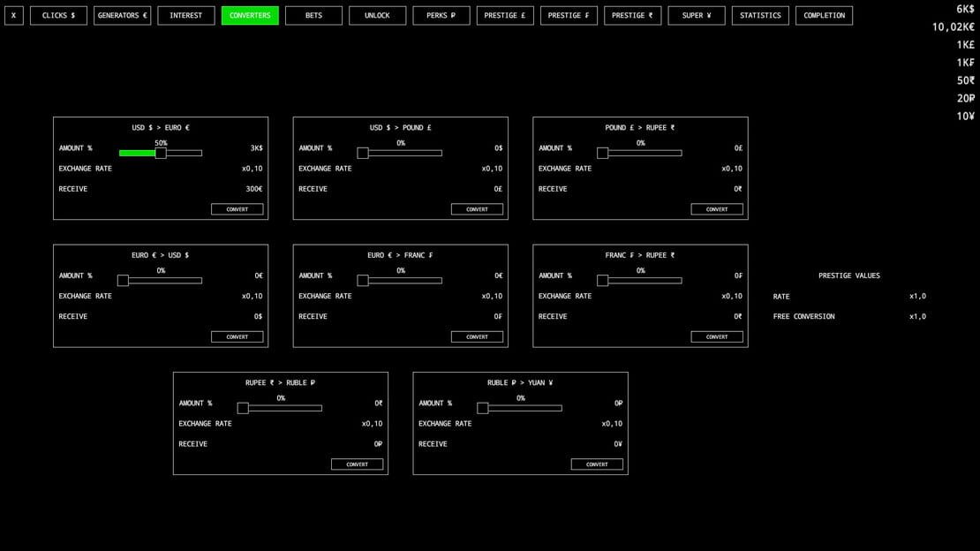
Task: Click the 6K$ dollar balance
Action: 965,9
